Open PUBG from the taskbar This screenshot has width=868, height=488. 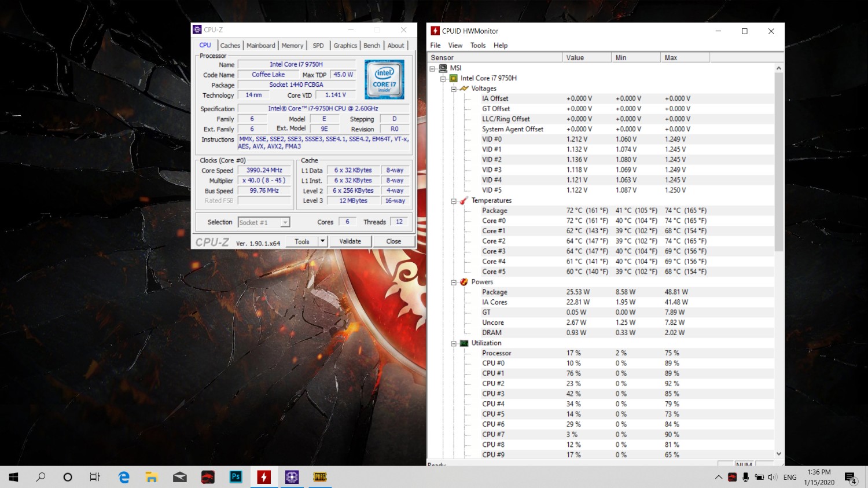pos(320,477)
